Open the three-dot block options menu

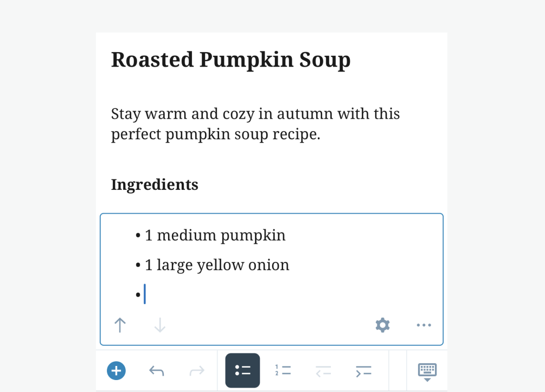424,325
